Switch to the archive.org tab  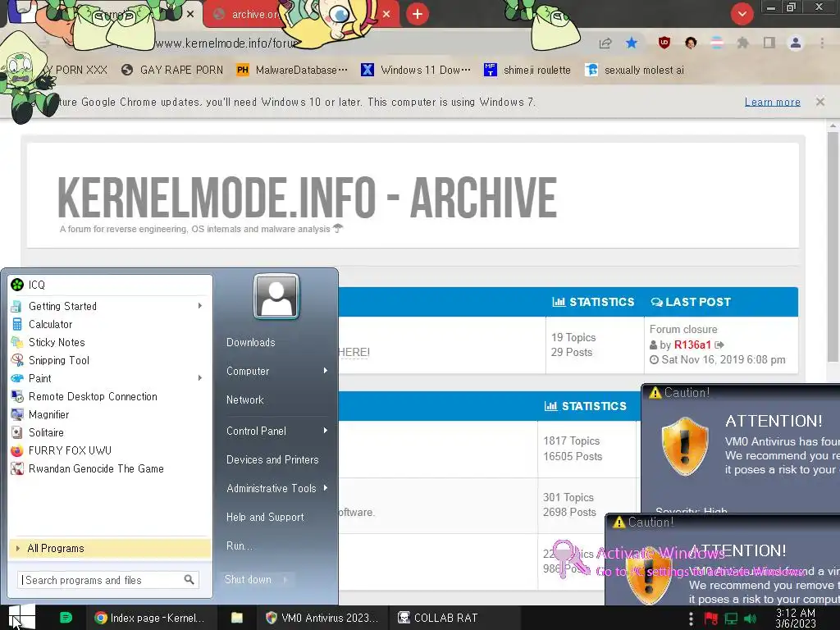click(256, 15)
